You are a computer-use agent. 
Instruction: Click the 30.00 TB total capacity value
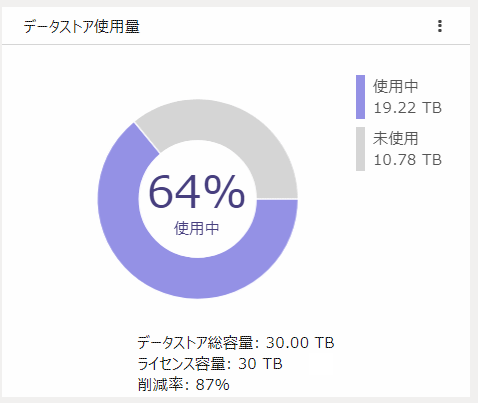pos(300,343)
